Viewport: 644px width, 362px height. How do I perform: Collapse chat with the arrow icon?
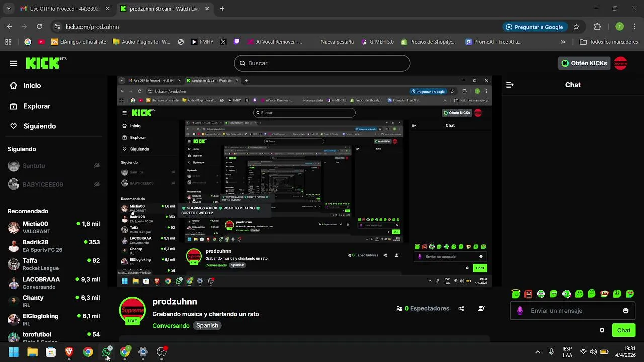[510, 85]
